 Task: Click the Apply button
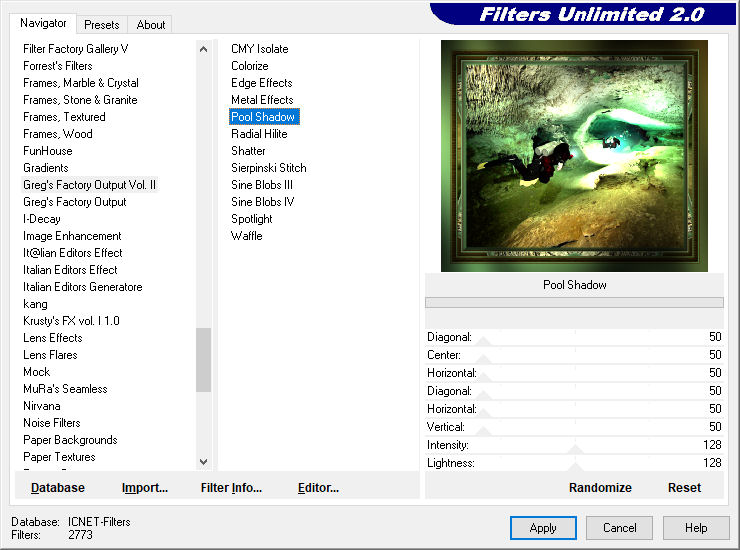pyautogui.click(x=543, y=528)
